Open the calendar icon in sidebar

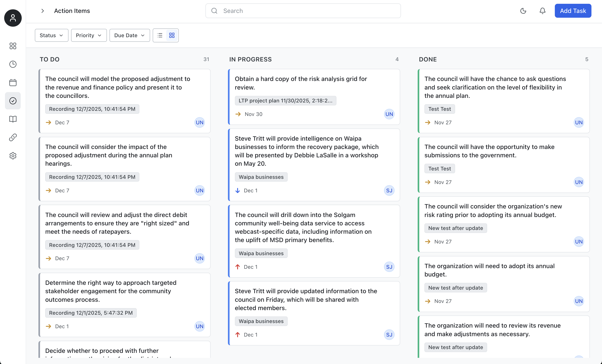(x=13, y=83)
